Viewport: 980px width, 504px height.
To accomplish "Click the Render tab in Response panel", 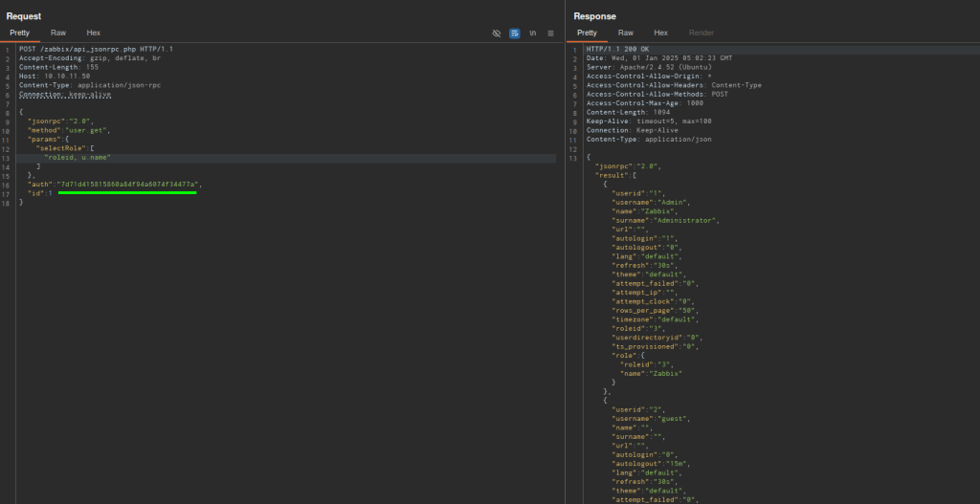I will [x=702, y=33].
